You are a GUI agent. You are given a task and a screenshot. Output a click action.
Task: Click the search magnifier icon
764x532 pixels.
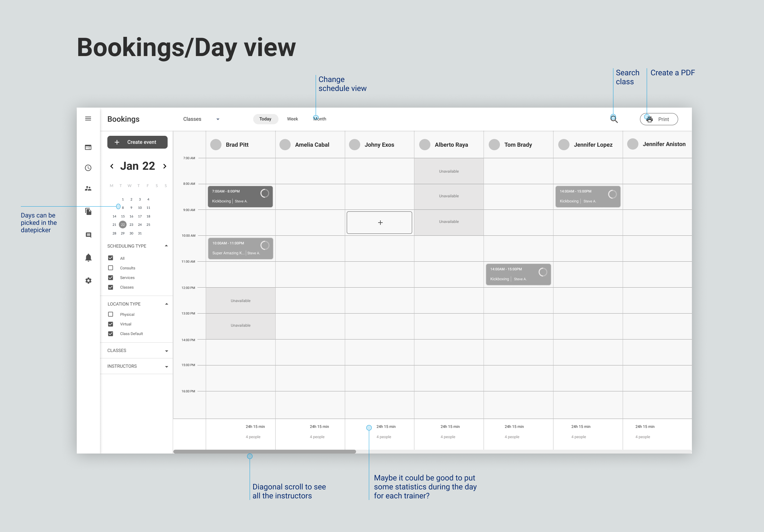pyautogui.click(x=614, y=119)
